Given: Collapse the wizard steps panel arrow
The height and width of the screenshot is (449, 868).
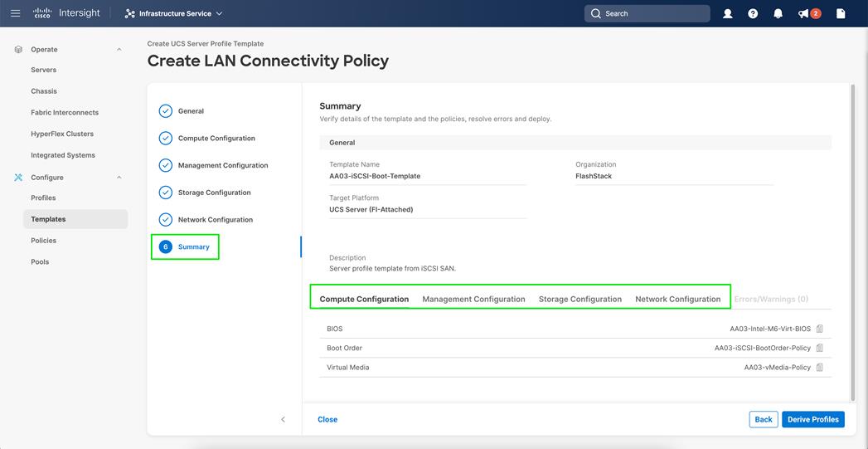Looking at the screenshot, I should pos(283,419).
